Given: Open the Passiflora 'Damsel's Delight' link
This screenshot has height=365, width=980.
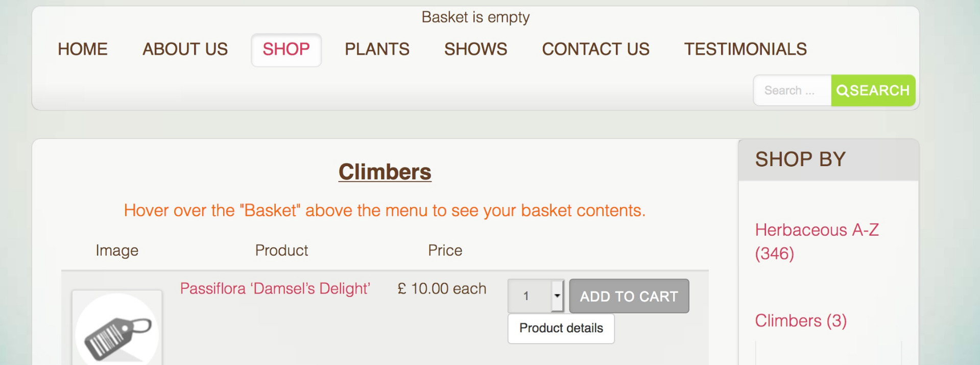Looking at the screenshot, I should point(275,288).
